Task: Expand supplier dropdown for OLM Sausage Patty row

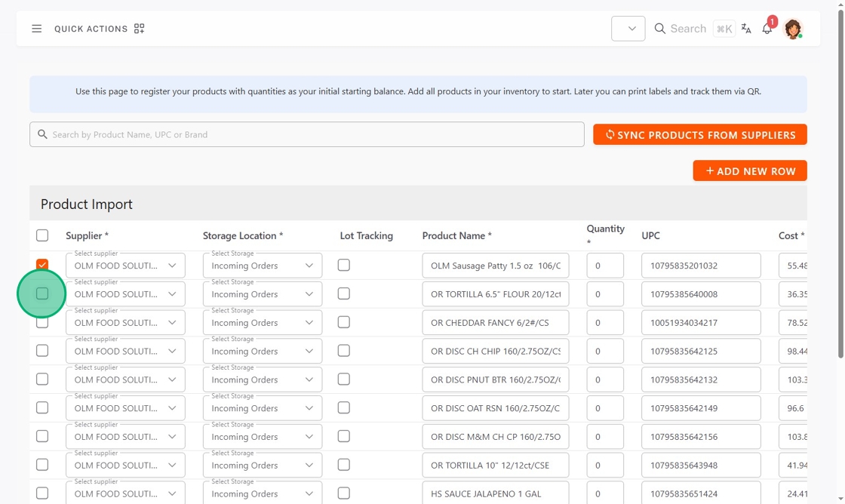Action: tap(172, 266)
